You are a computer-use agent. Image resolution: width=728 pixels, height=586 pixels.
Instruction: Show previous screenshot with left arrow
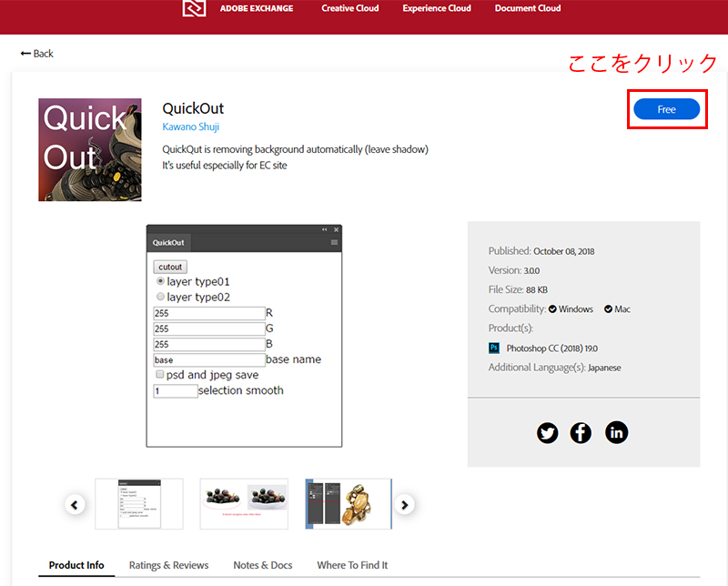pyautogui.click(x=75, y=505)
